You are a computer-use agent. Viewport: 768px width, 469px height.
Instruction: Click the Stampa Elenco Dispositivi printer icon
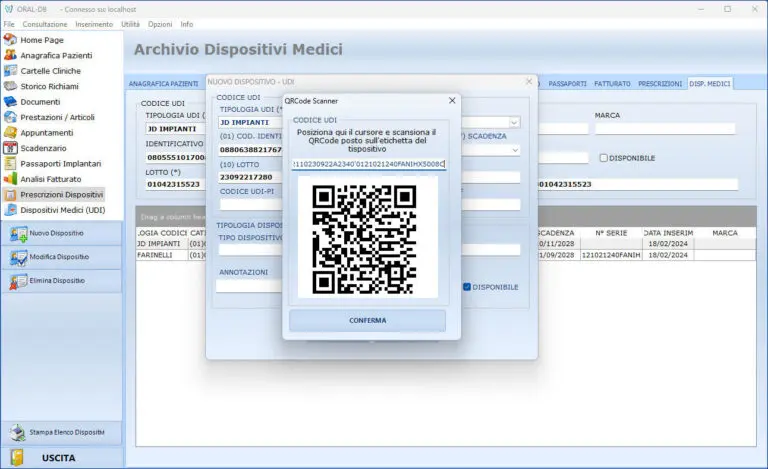pyautogui.click(x=18, y=433)
